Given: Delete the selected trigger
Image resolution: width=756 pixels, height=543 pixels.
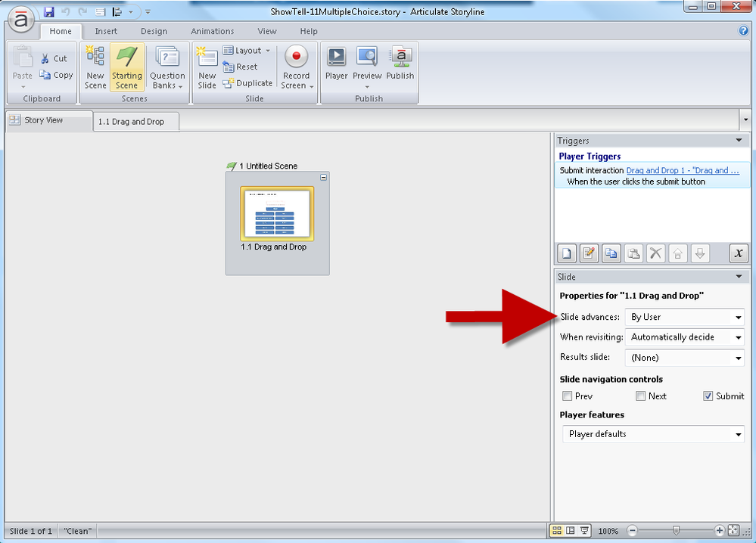Looking at the screenshot, I should pos(655,253).
